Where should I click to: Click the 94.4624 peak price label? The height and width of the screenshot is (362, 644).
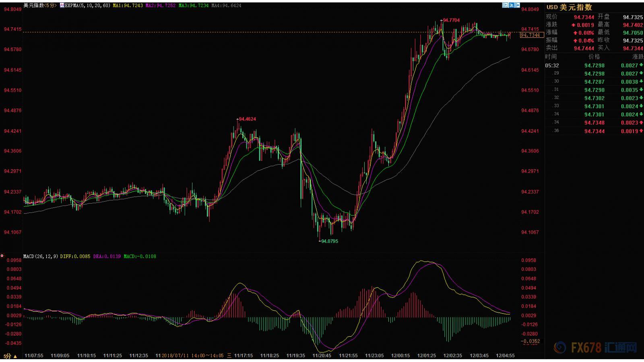(247, 119)
